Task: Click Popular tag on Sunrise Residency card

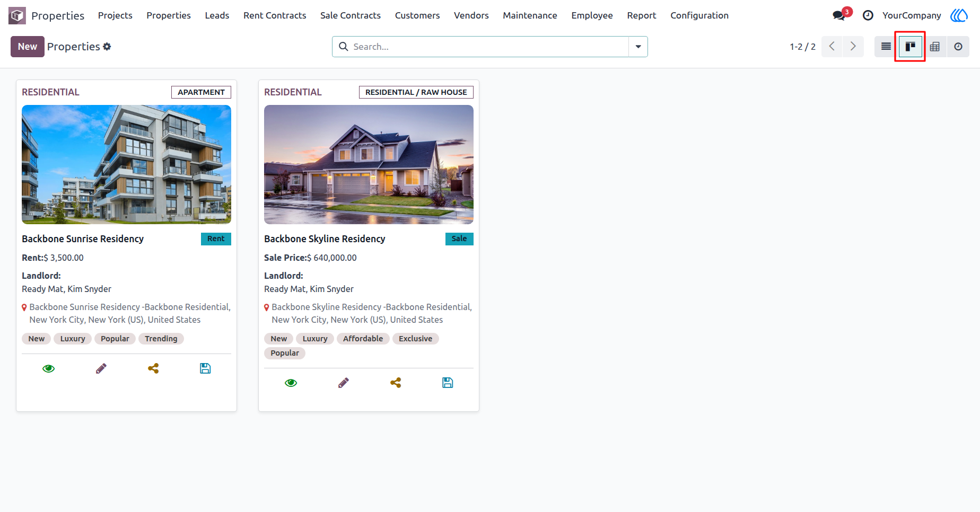Action: coord(115,339)
